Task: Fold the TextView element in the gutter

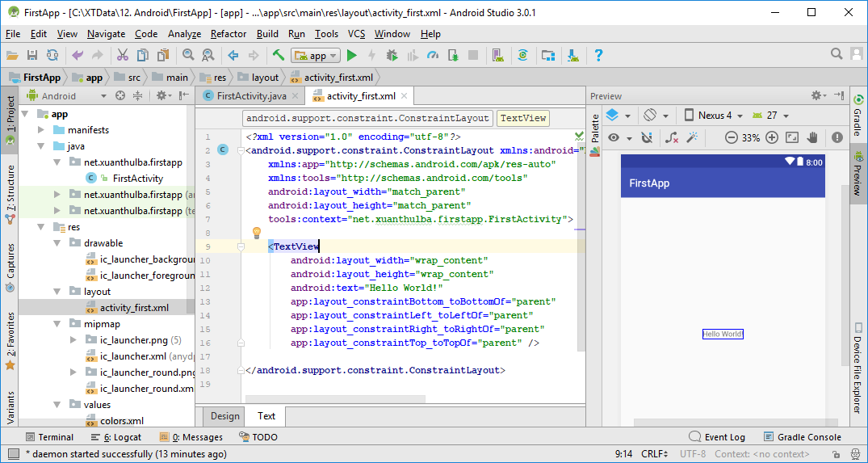Action: 241,246
